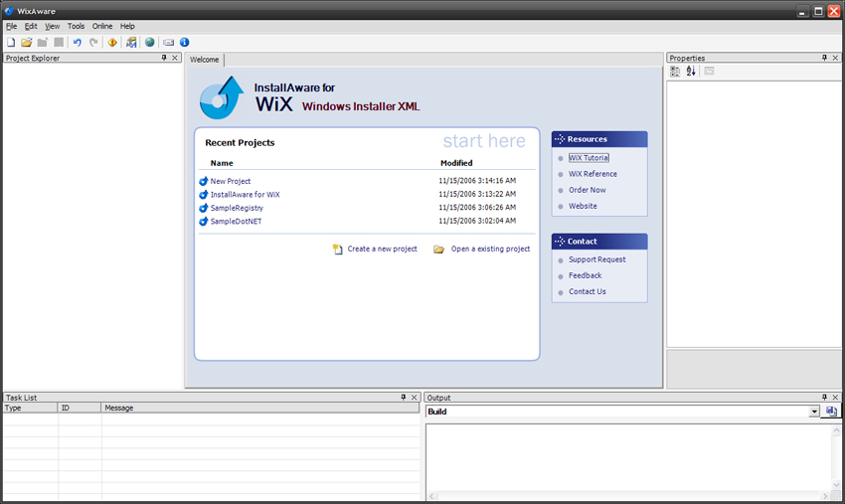This screenshot has height=504, width=845.
Task: Click the 11/15/2006 3:14:16 AM timestamp
Action: [x=477, y=181]
